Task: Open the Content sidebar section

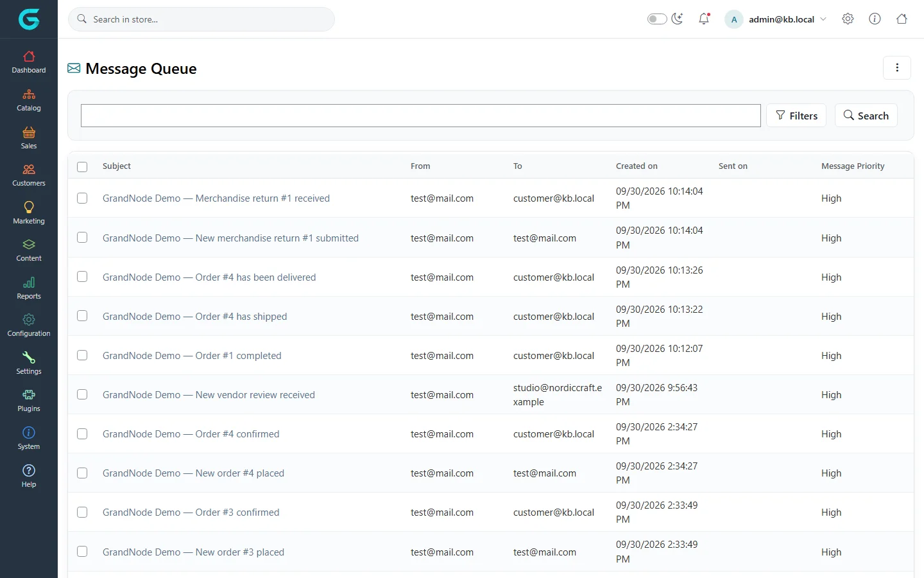Action: (x=29, y=250)
